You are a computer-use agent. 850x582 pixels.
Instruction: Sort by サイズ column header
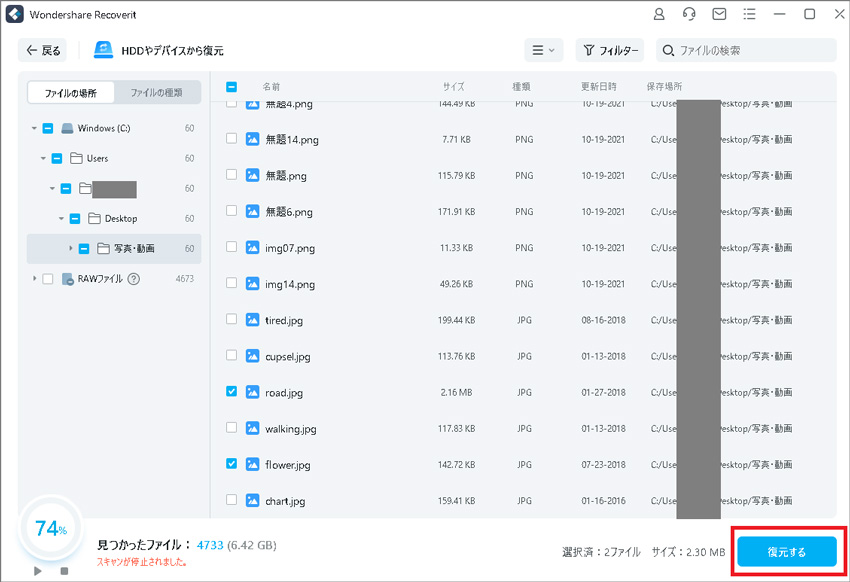454,87
